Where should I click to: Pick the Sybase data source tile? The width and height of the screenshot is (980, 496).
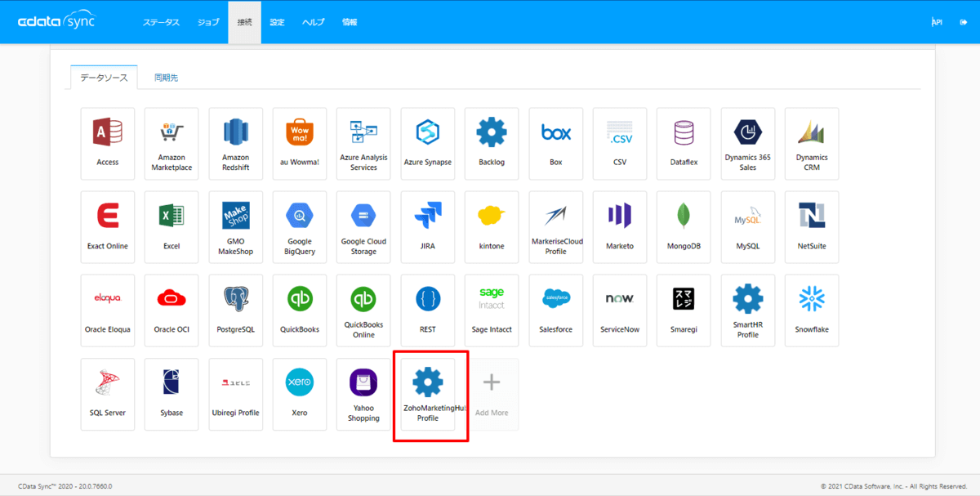(x=171, y=394)
